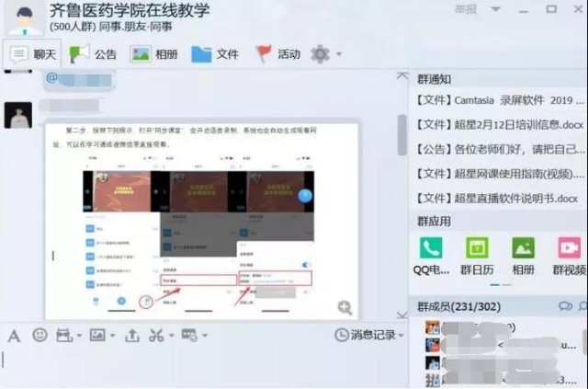Click the member list scrollbar
Image resolution: width=588 pixels, height=389 pixels.
point(585,342)
